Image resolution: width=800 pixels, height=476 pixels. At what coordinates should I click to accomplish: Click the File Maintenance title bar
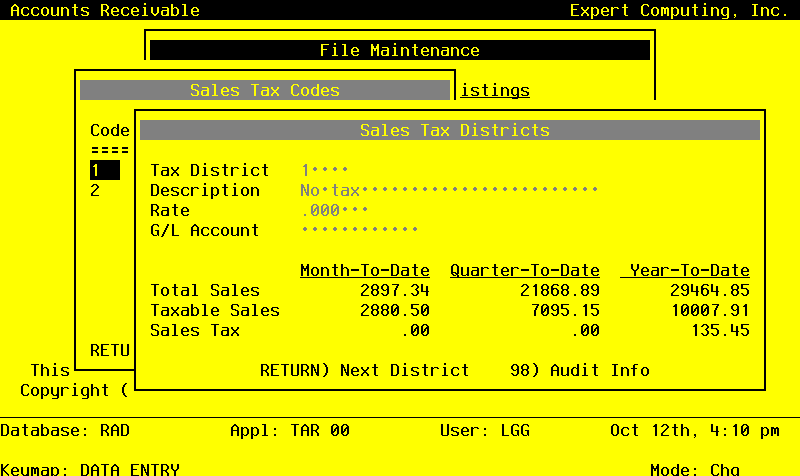coord(399,50)
